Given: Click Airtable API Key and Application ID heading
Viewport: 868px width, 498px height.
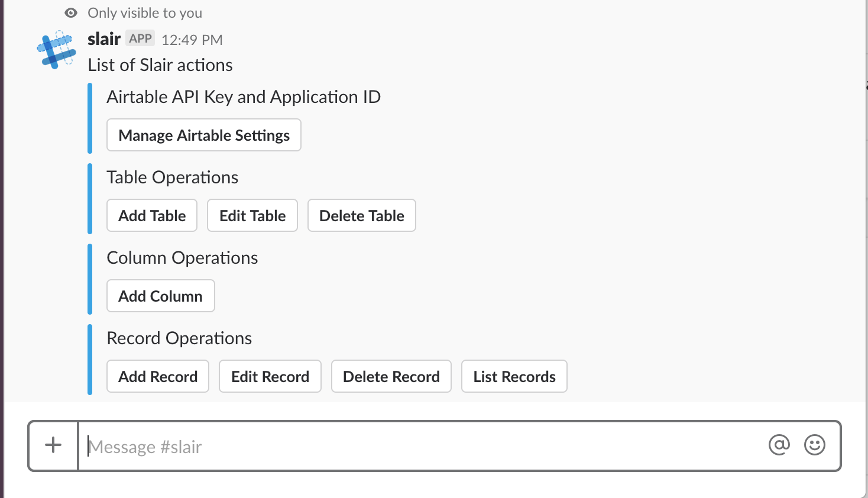Looking at the screenshot, I should [244, 96].
